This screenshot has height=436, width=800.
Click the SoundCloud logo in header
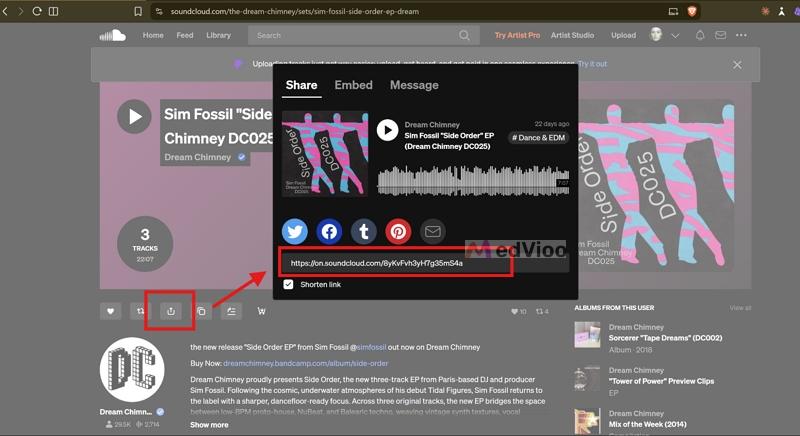112,35
